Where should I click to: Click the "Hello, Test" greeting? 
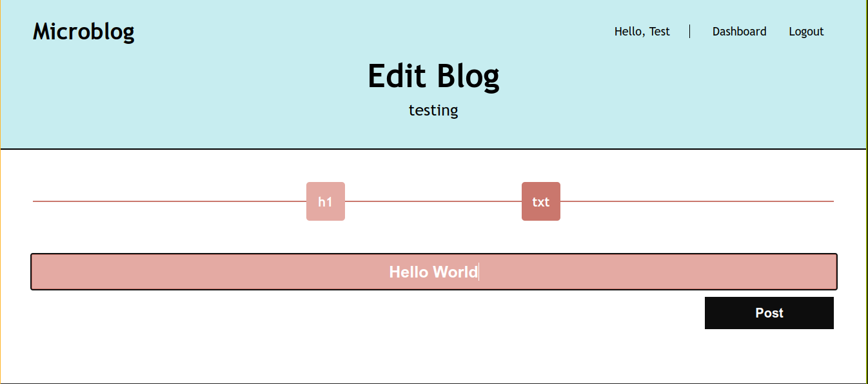pyautogui.click(x=642, y=32)
